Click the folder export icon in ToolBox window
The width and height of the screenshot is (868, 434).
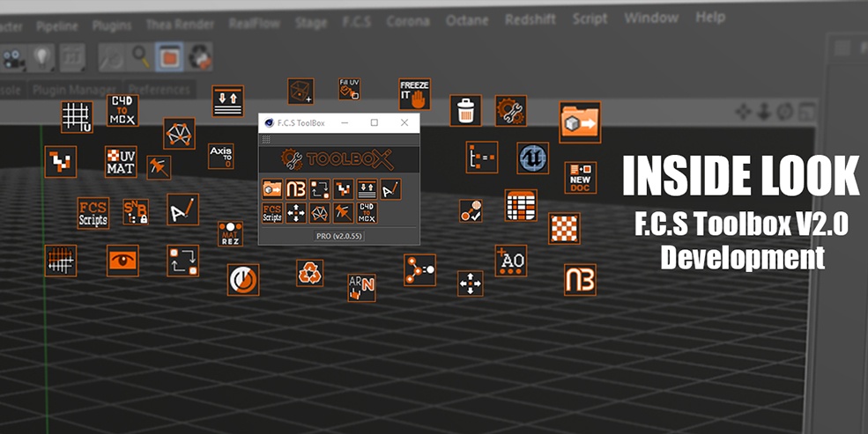[271, 189]
